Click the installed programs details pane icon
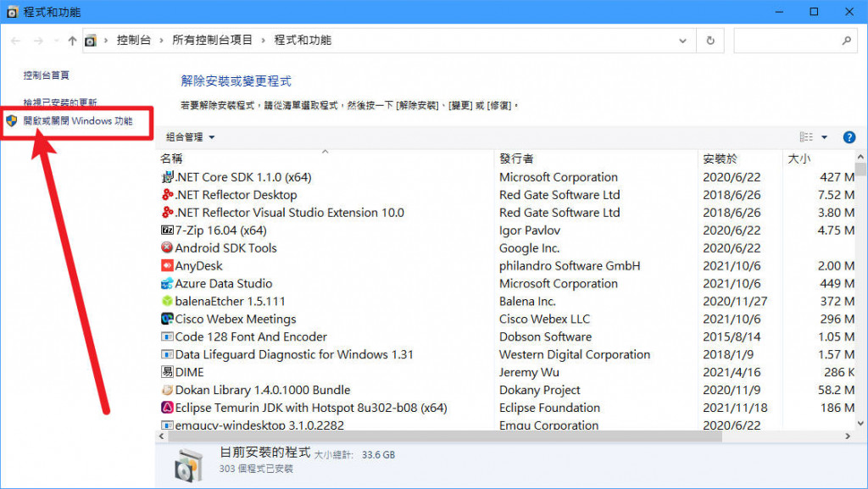This screenshot has width=868, height=489. point(189,464)
